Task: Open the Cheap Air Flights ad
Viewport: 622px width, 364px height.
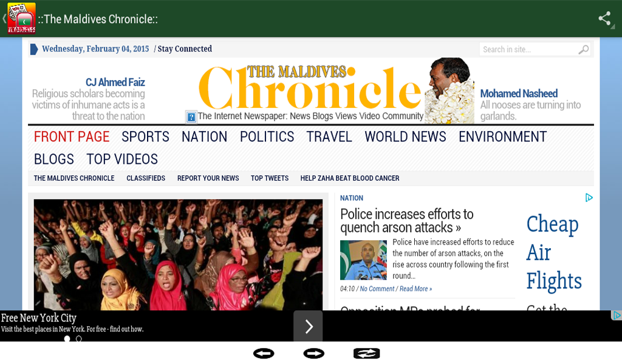Action: 554,253
